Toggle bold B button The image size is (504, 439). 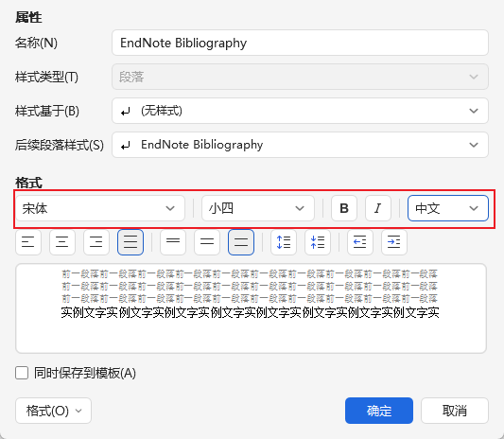344,208
